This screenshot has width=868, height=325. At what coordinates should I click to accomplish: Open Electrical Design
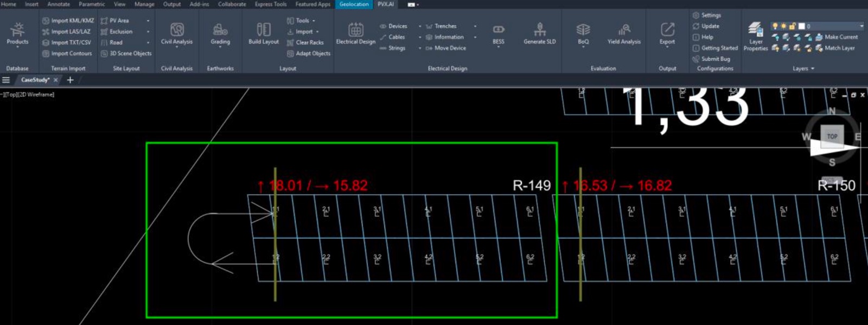(356, 34)
